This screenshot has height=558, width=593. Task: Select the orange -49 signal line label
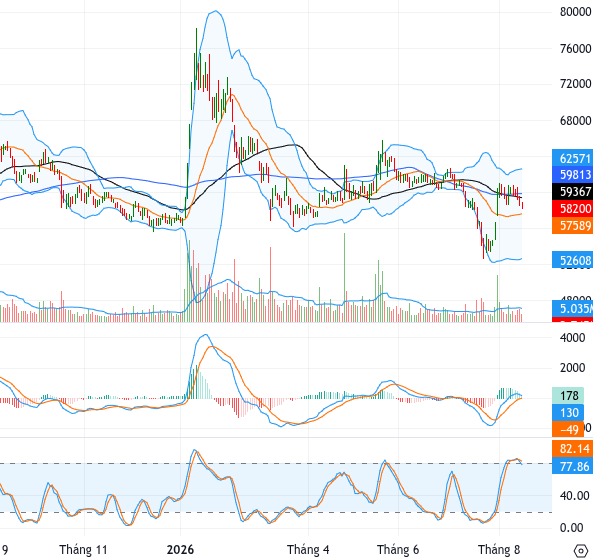568,429
